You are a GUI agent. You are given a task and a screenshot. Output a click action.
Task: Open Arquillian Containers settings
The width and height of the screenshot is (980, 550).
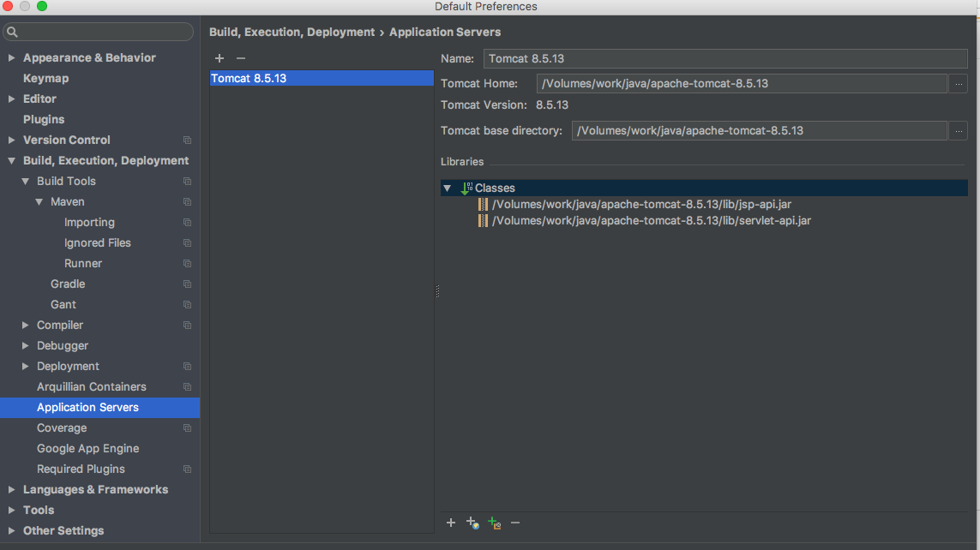click(x=91, y=386)
